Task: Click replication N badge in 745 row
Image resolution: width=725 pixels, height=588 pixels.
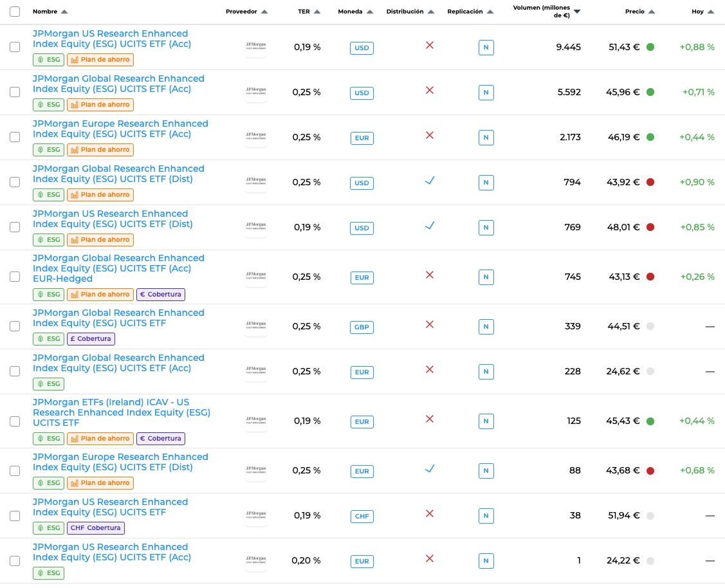Action: [x=486, y=277]
